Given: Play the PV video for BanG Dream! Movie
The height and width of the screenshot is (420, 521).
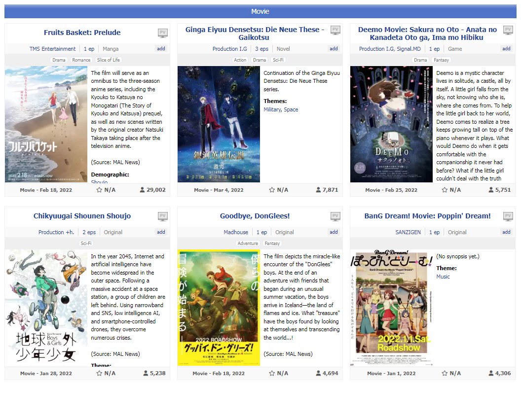Looking at the screenshot, I should pos(508,216).
